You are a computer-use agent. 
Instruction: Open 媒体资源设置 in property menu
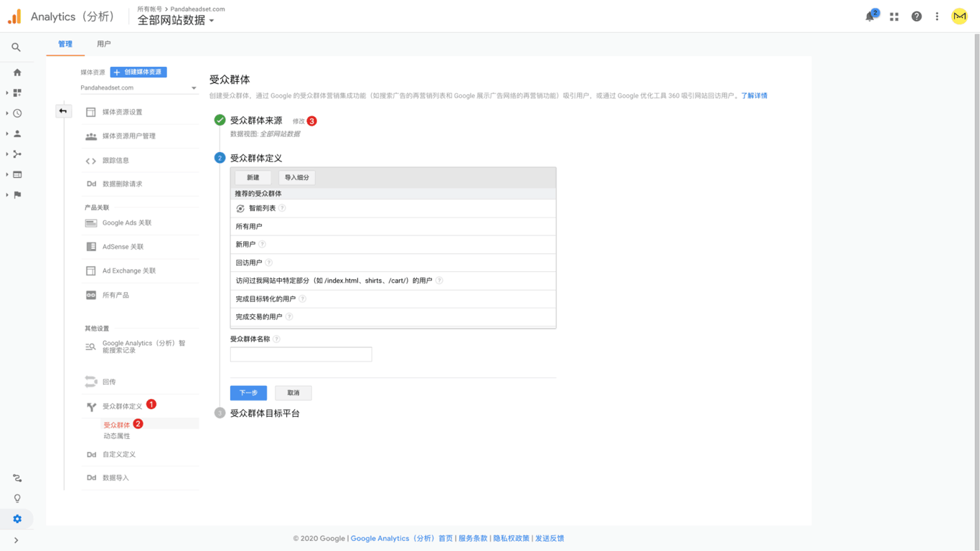[x=122, y=112]
